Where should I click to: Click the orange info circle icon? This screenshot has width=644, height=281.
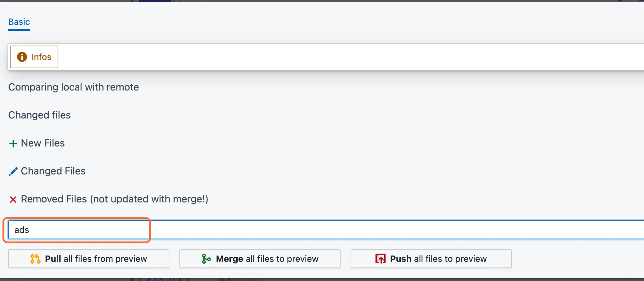click(x=22, y=57)
